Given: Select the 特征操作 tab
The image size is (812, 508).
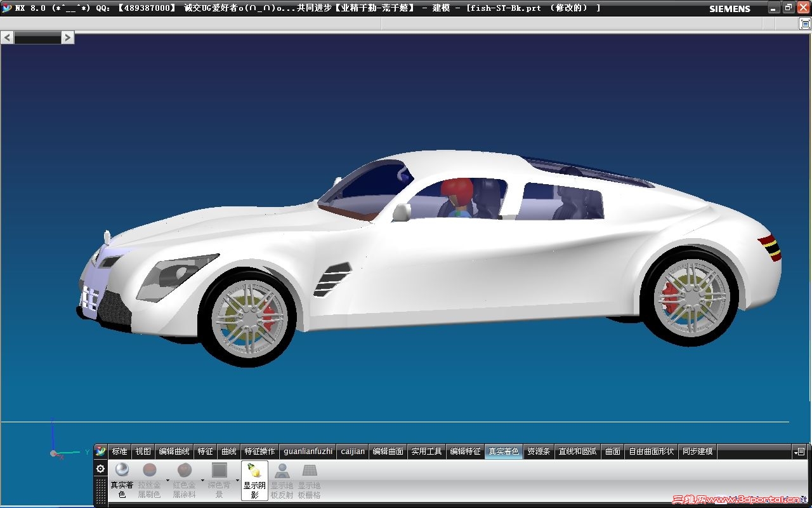Looking at the screenshot, I should pyautogui.click(x=259, y=451).
